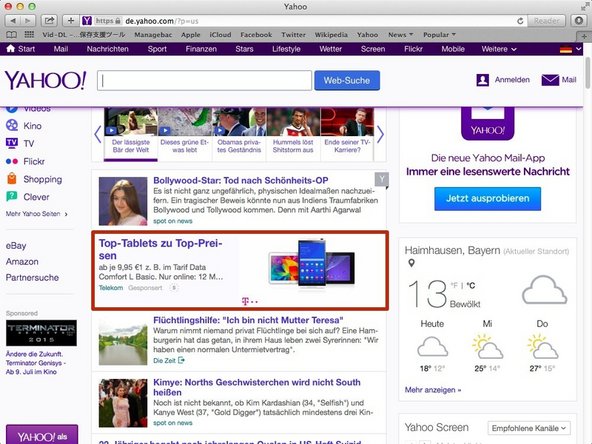Image resolution: width=592 pixels, height=444 pixels.
Task: Expand Mehr Yahoo Seiten
Action: point(37,214)
